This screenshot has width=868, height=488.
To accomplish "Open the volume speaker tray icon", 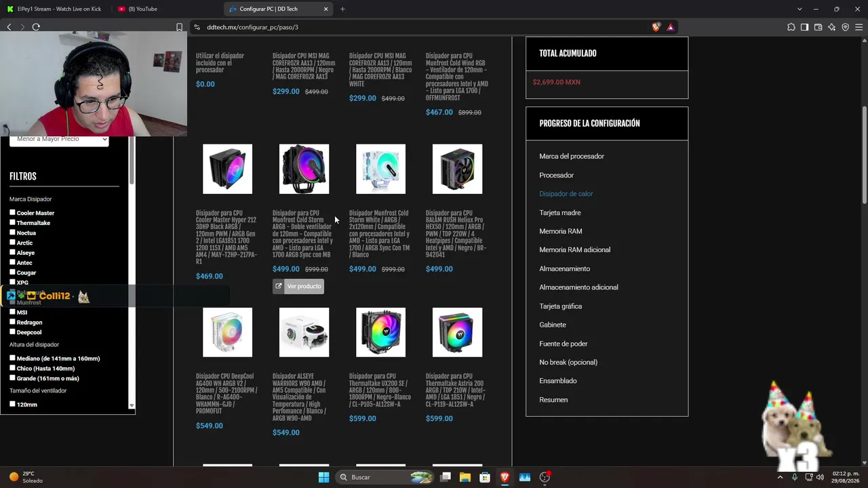I will 820,477.
